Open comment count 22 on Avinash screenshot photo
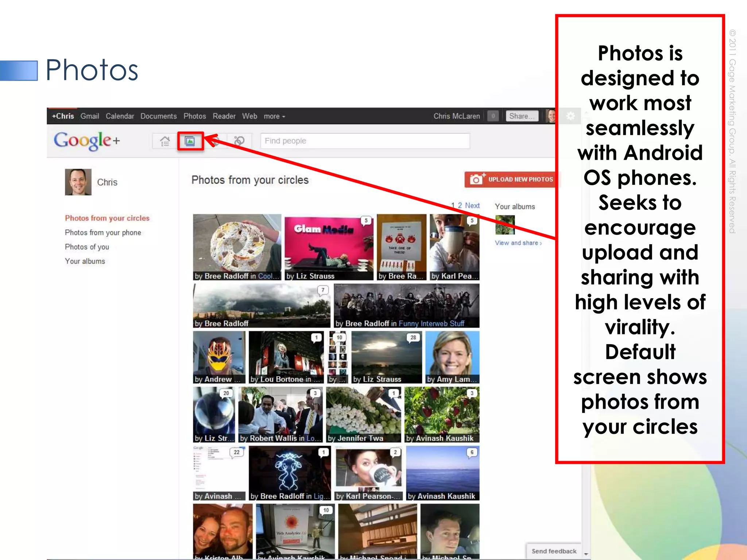The width and height of the screenshot is (747, 560). tap(237, 452)
